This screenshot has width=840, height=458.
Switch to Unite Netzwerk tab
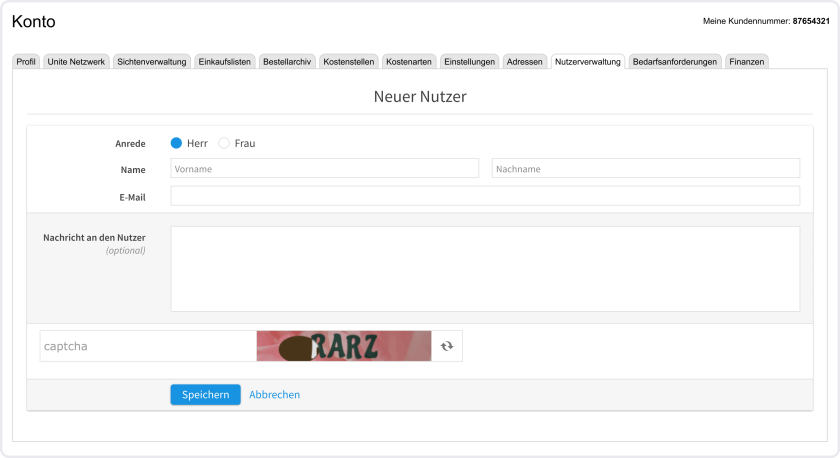click(x=76, y=62)
